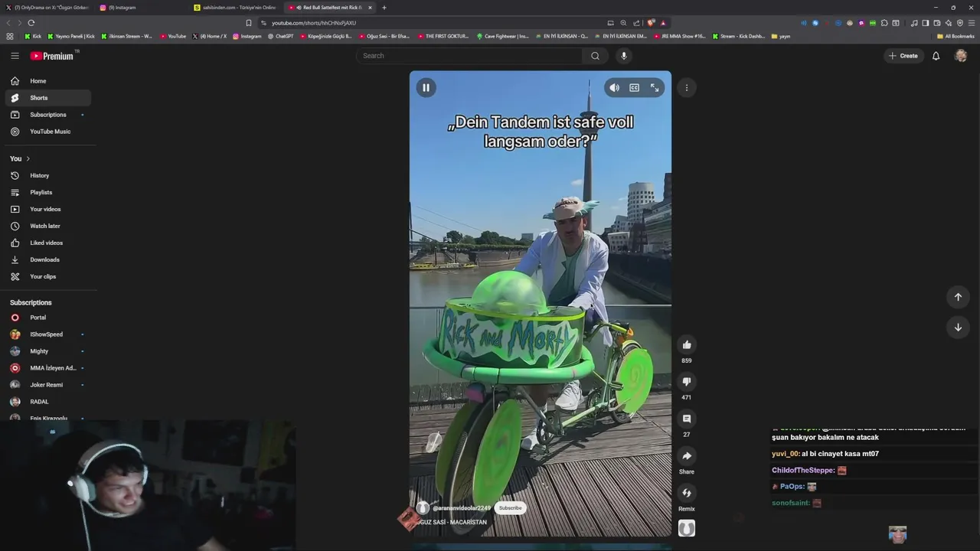
Task: Open a new browser tab
Action: pyautogui.click(x=384, y=8)
